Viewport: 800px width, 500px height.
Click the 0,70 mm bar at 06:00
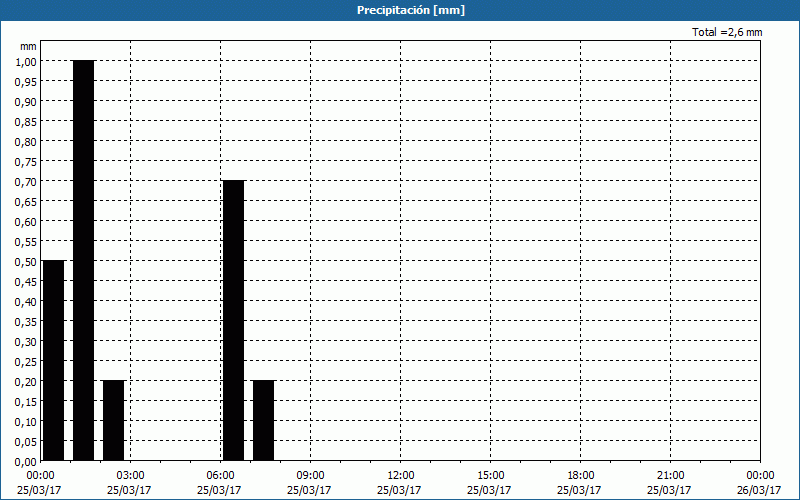point(234,320)
